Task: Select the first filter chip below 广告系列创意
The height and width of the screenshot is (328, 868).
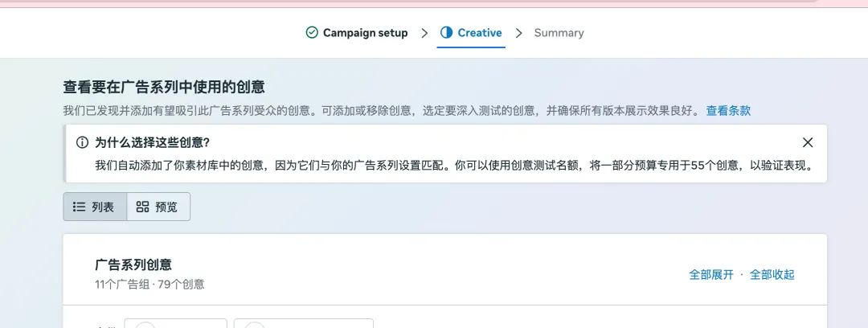Action: click(175, 323)
